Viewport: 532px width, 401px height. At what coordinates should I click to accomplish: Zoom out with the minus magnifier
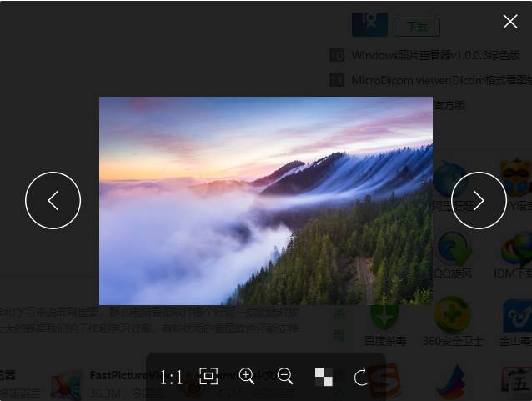[x=284, y=376]
